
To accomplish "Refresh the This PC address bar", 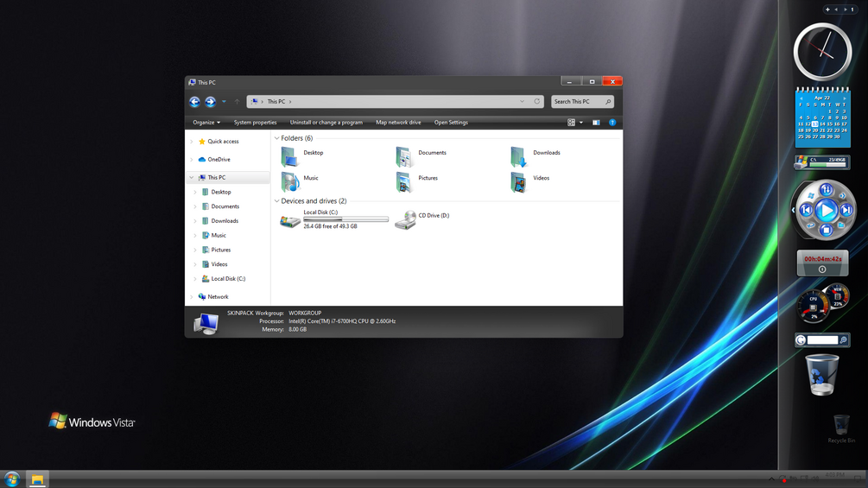I will coord(537,102).
